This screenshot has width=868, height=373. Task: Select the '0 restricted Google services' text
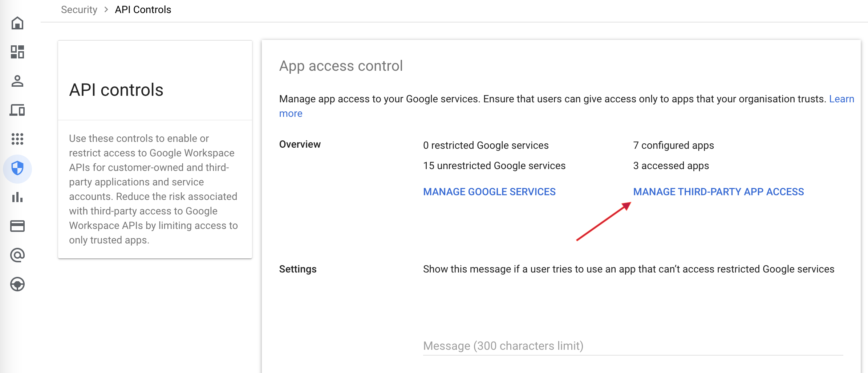coord(486,145)
